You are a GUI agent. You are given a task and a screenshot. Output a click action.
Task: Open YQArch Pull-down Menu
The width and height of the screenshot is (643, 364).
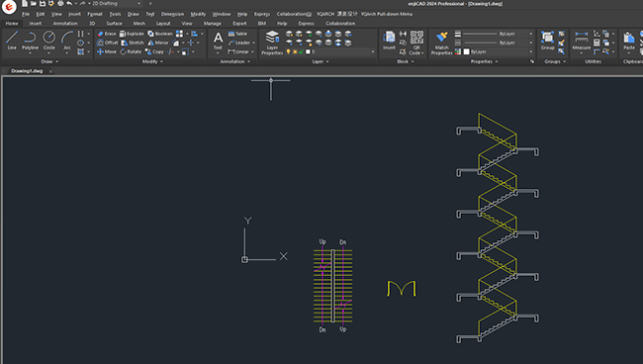coord(387,14)
